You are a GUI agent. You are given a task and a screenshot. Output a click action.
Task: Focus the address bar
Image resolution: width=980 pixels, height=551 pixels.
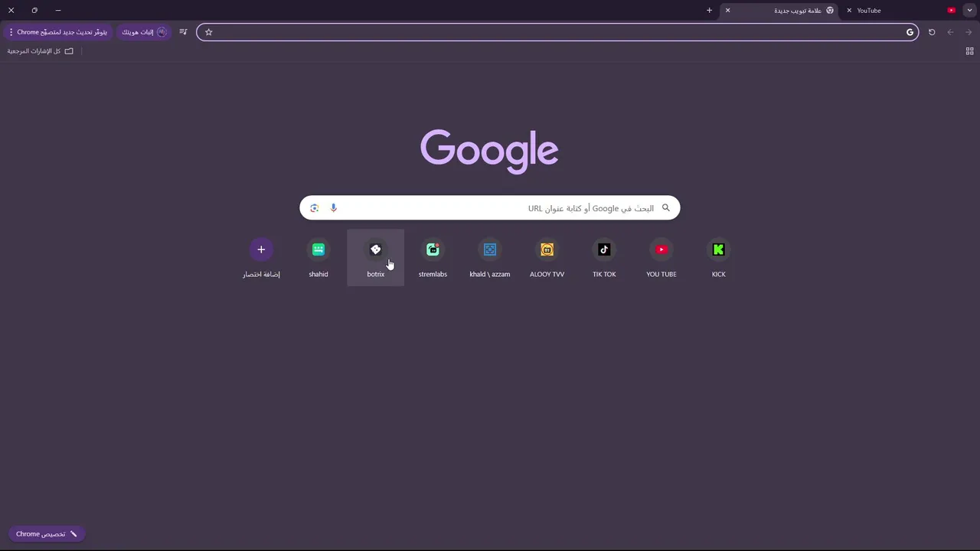click(557, 32)
